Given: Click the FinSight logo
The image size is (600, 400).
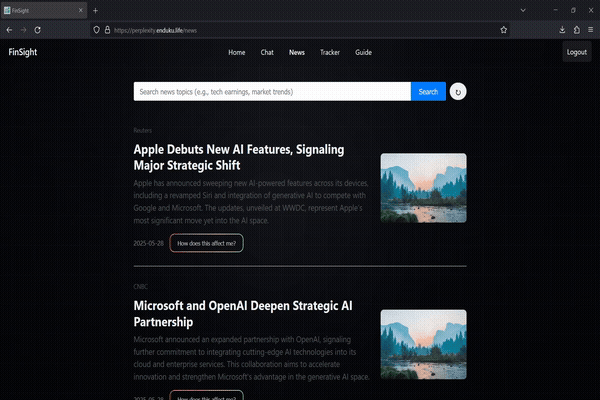Looking at the screenshot, I should 23,52.
